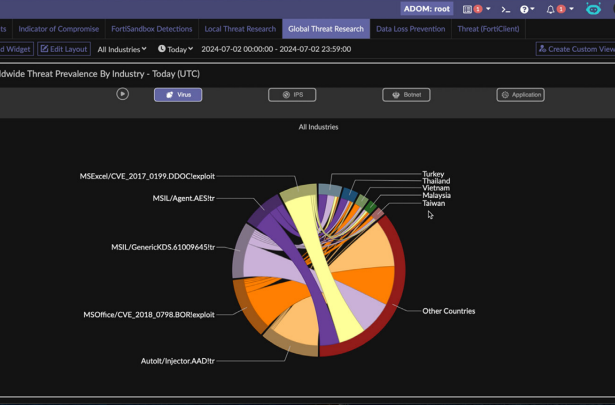Click Create Custom View button
The image size is (615, 406).
576,49
